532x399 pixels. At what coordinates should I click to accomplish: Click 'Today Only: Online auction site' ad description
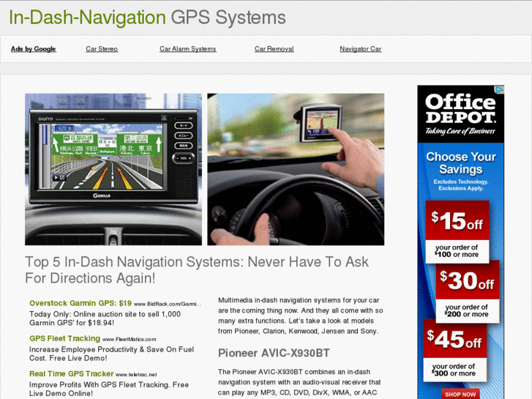pyautogui.click(x=105, y=318)
